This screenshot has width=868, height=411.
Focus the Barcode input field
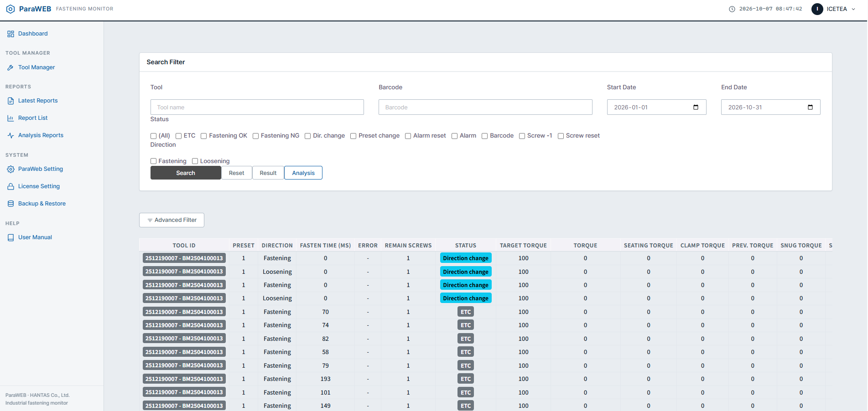[485, 107]
